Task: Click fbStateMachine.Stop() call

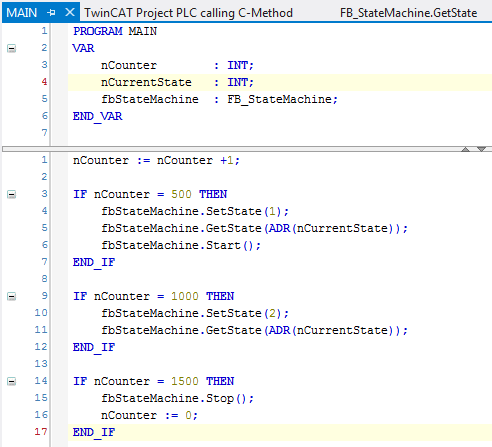Action: [177, 398]
